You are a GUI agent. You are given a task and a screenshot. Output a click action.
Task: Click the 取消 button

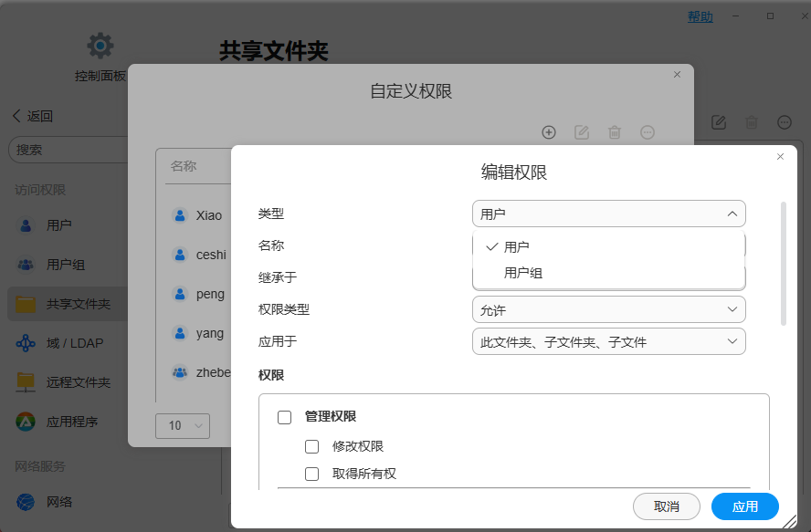[x=667, y=506]
